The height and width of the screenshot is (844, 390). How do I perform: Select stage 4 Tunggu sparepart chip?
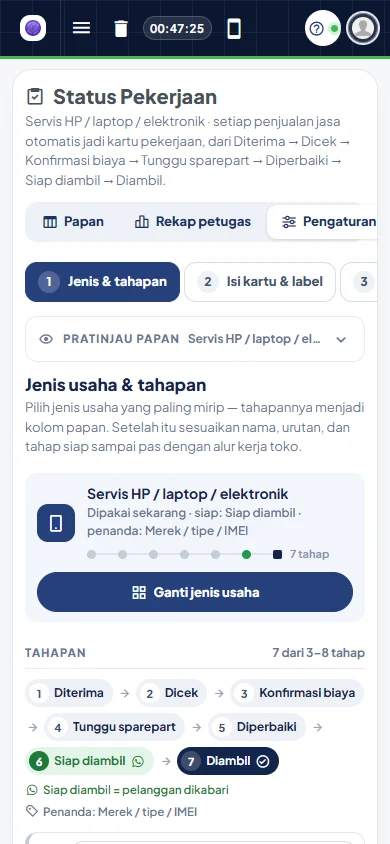click(x=114, y=727)
